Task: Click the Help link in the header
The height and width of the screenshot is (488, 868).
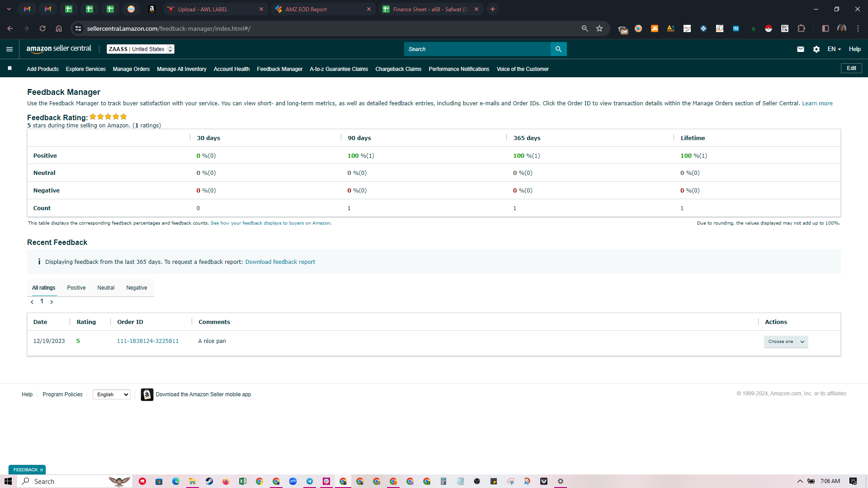Action: [854, 49]
